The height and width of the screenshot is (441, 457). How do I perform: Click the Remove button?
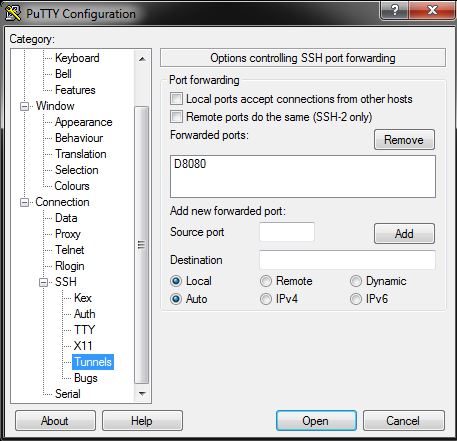[404, 140]
